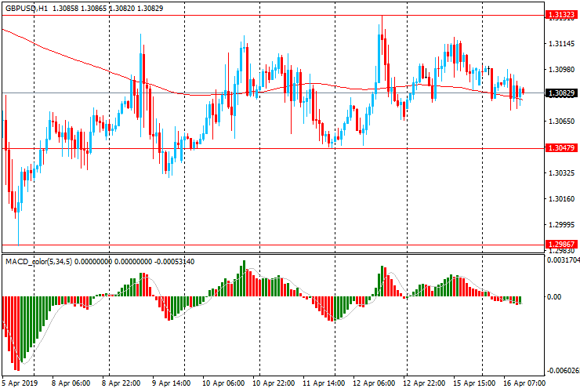580x392 pixels.
Task: Click the 1.31323 resistance level label
Action: pyautogui.click(x=561, y=15)
